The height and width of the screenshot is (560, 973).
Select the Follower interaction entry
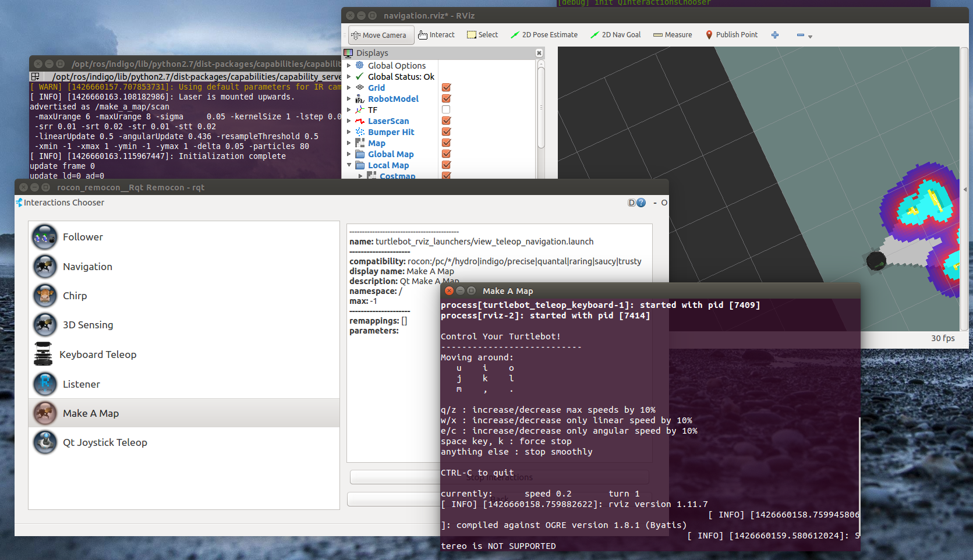coord(83,237)
